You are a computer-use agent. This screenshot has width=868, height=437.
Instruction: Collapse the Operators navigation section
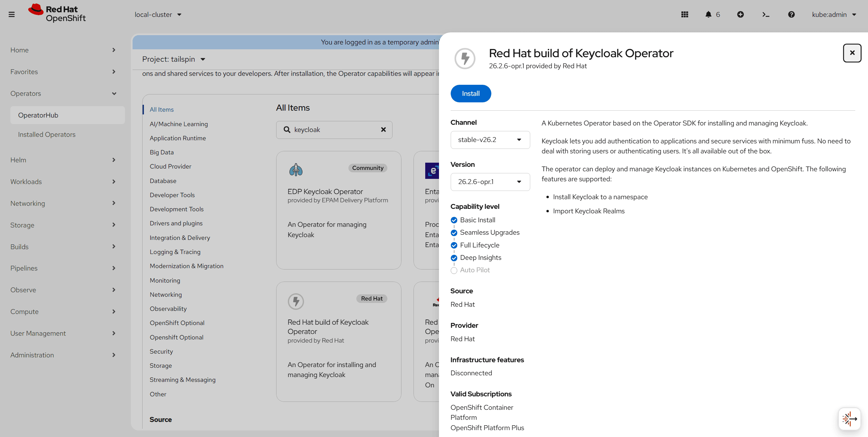tap(63, 93)
